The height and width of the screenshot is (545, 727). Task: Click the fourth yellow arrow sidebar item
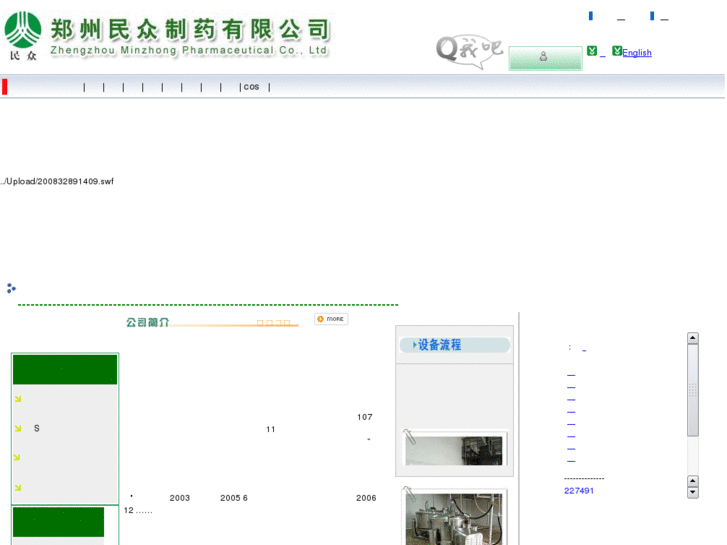18,488
